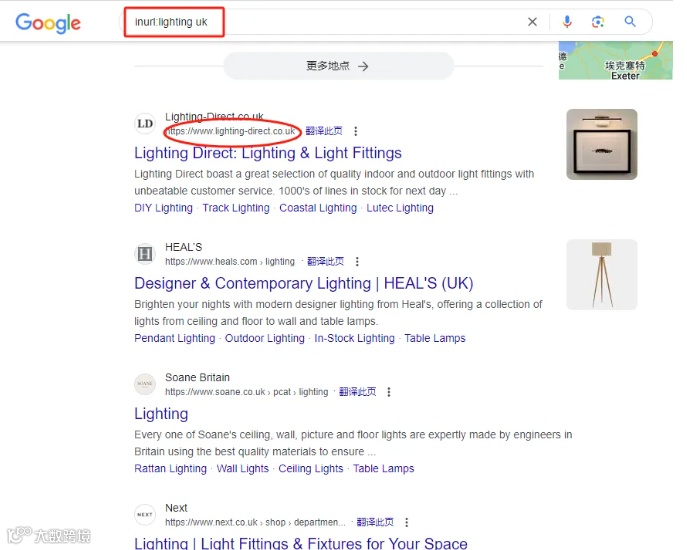Open options menu for HEAL'S result
687x550 pixels.
point(357,262)
